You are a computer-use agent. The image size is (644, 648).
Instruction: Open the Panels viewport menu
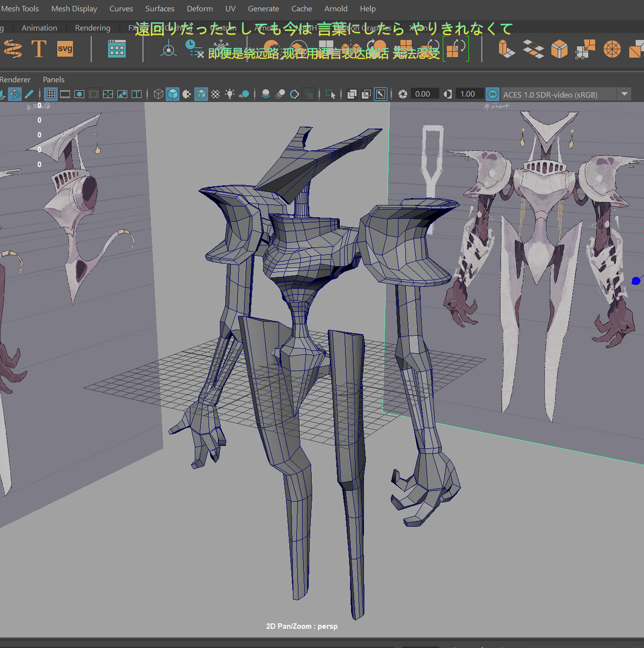point(53,79)
